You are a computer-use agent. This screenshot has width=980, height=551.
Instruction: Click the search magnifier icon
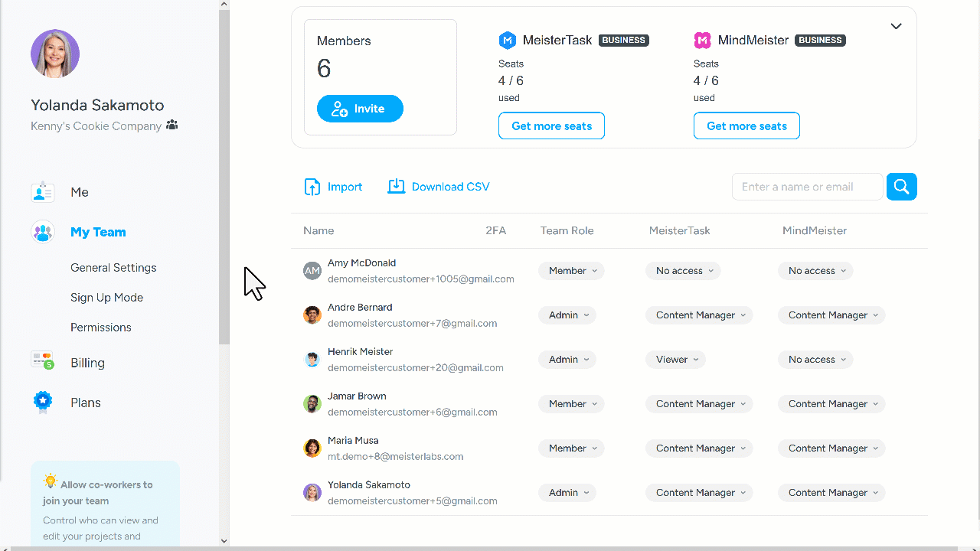(x=901, y=186)
